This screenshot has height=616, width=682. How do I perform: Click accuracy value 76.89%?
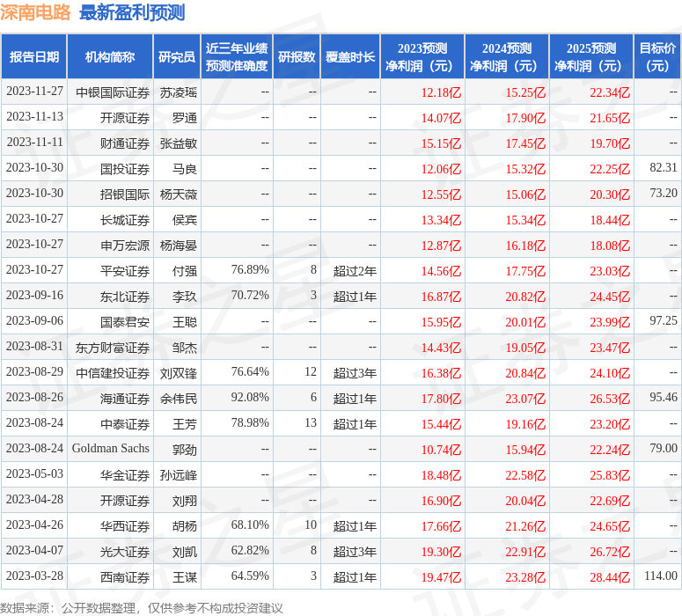tap(250, 269)
